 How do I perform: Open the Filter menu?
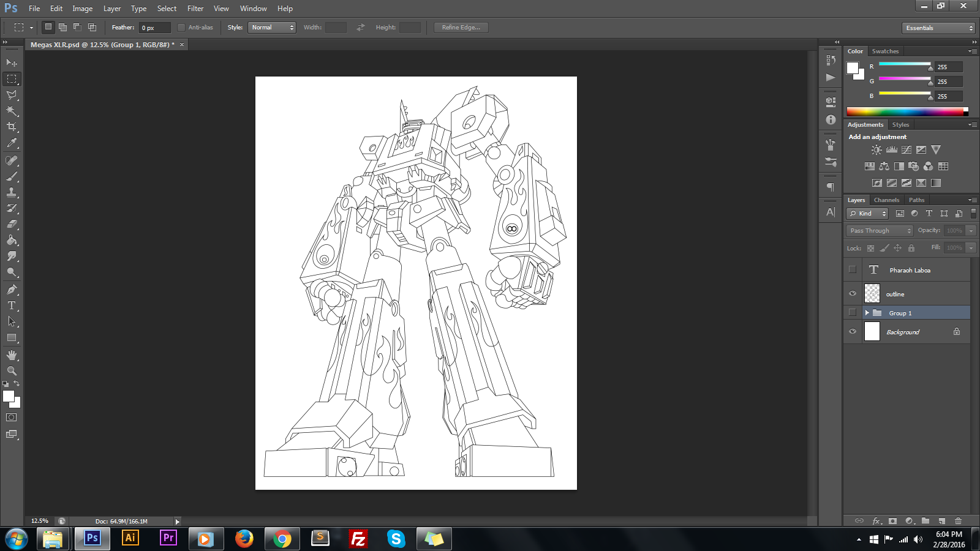(195, 9)
